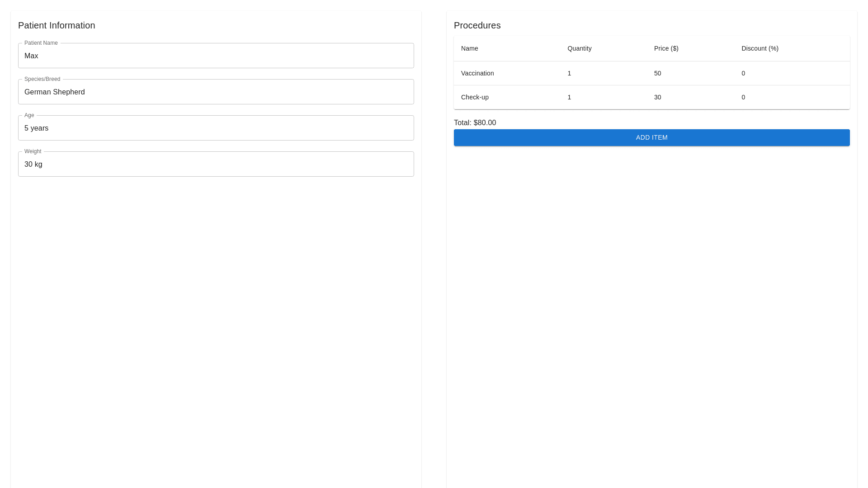Click into the Age field
Screen dimensions: 868x488
216,128
